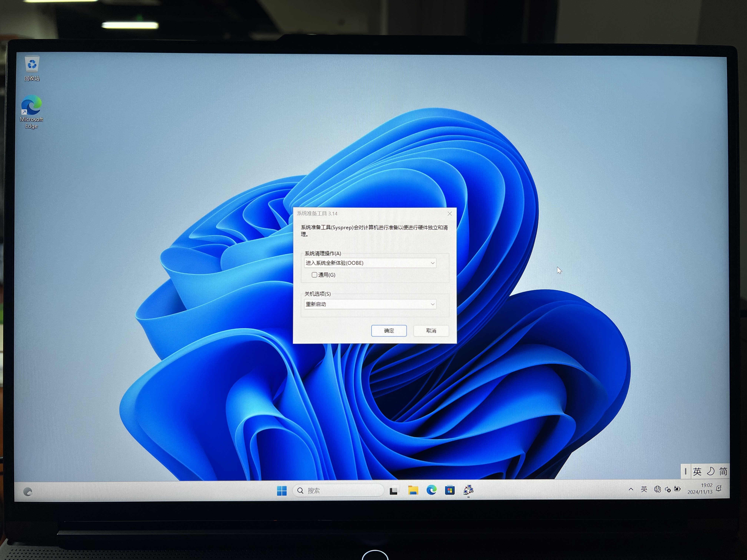Launch Edge from the taskbar
747x560 pixels.
pyautogui.click(x=431, y=490)
